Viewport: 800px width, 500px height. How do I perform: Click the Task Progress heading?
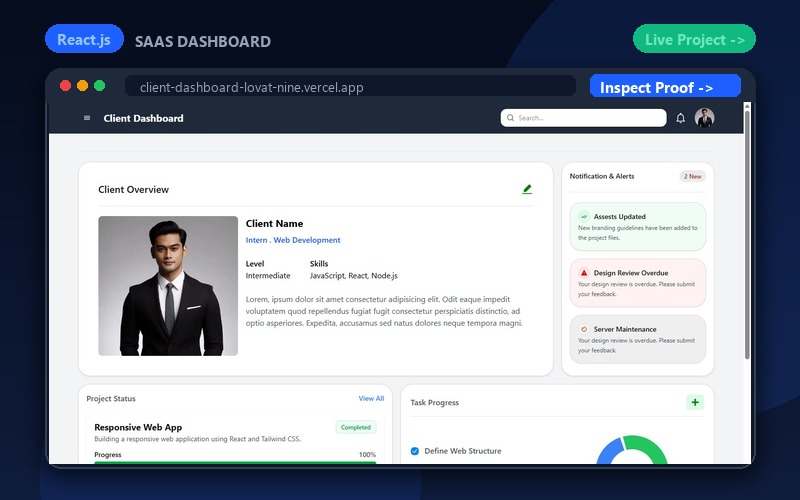click(x=435, y=403)
